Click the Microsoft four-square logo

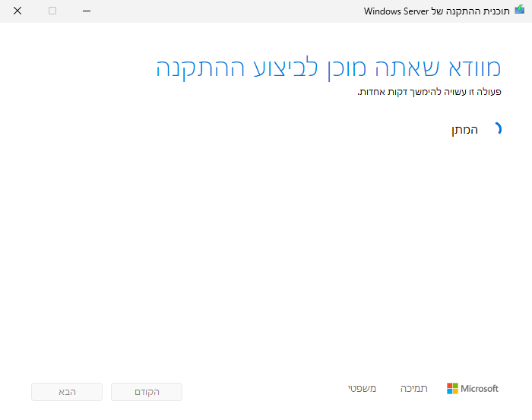(453, 388)
